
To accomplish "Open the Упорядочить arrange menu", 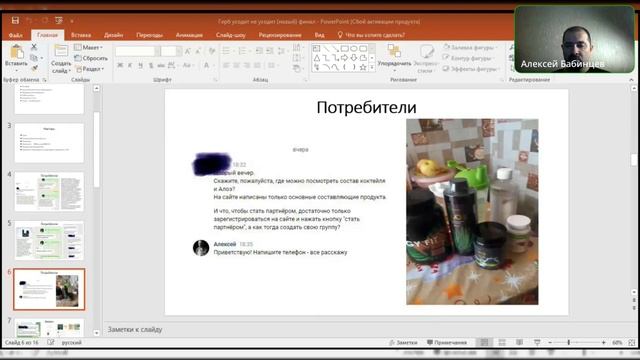I will pyautogui.click(x=394, y=57).
